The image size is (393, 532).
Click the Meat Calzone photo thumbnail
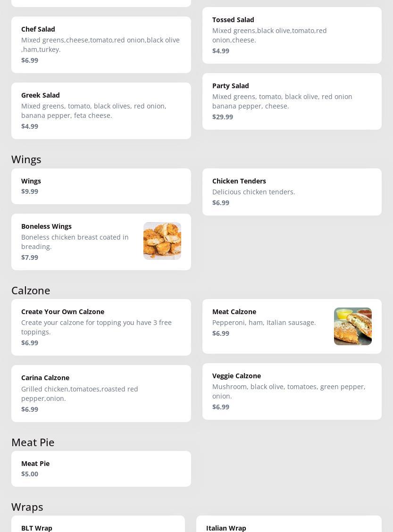click(x=352, y=326)
